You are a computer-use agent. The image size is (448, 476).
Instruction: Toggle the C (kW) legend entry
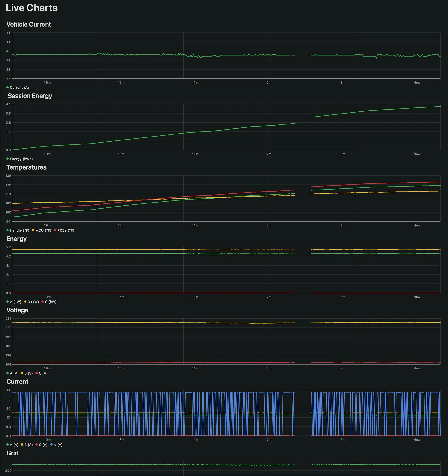(x=49, y=302)
